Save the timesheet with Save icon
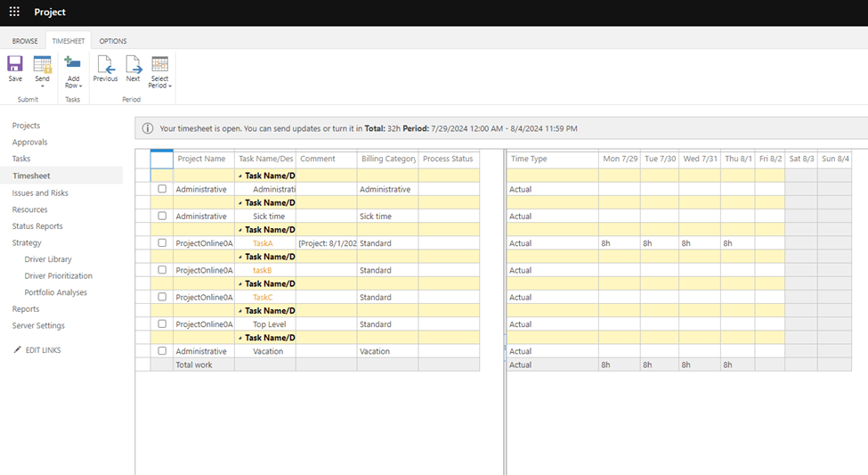 (15, 64)
